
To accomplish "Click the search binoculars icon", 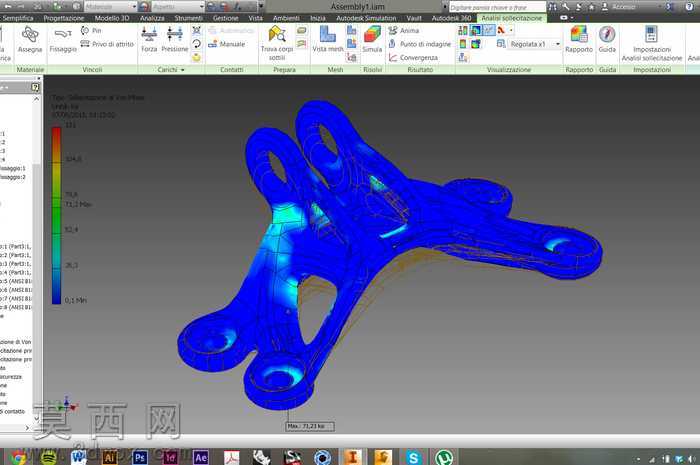I will tap(553, 6).
